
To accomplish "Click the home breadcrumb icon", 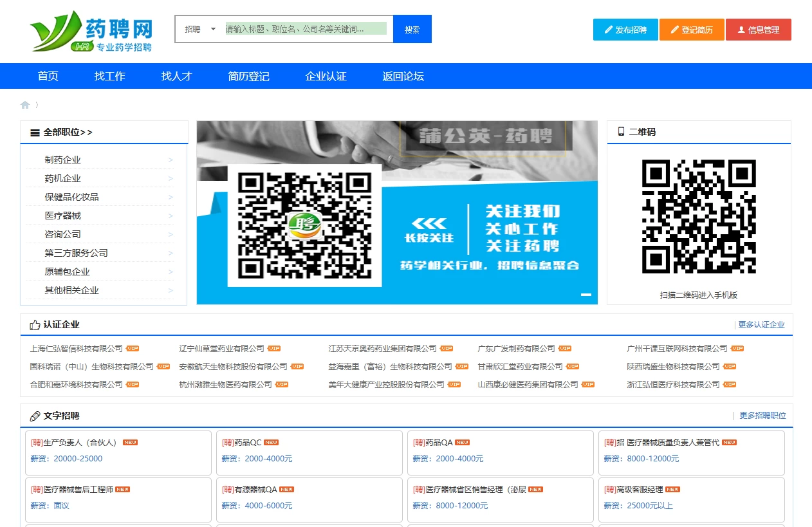I will (x=25, y=105).
